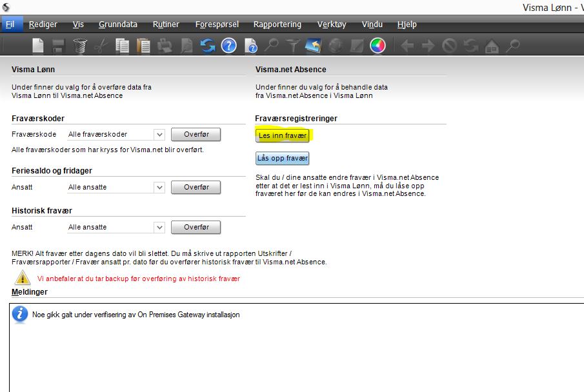This screenshot has width=584, height=392.
Task: Select the On Premises Gateway error message
Action: pos(136,315)
